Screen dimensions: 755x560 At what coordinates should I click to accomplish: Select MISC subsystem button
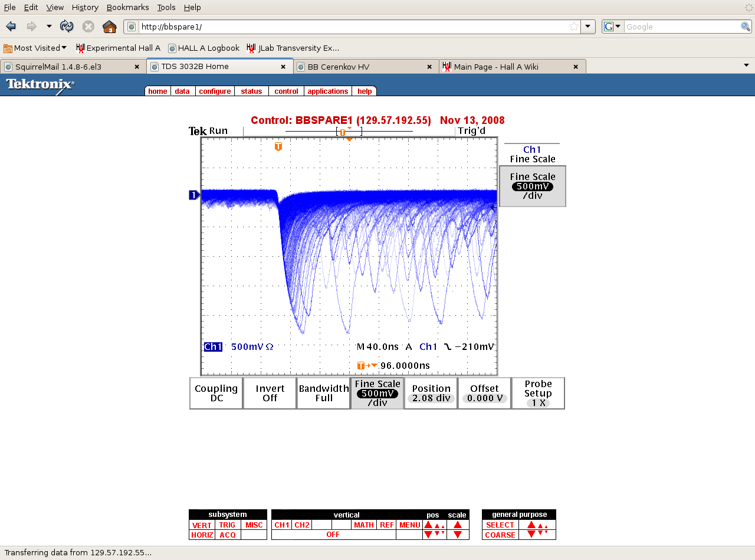pos(254,525)
